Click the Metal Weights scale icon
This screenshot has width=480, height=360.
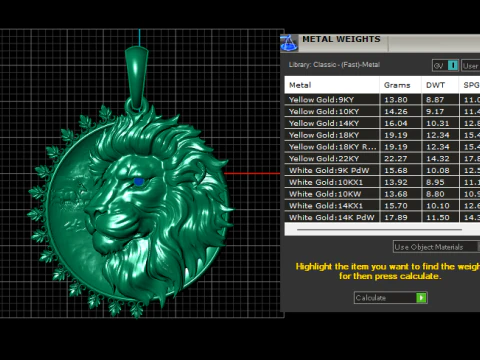click(x=289, y=43)
